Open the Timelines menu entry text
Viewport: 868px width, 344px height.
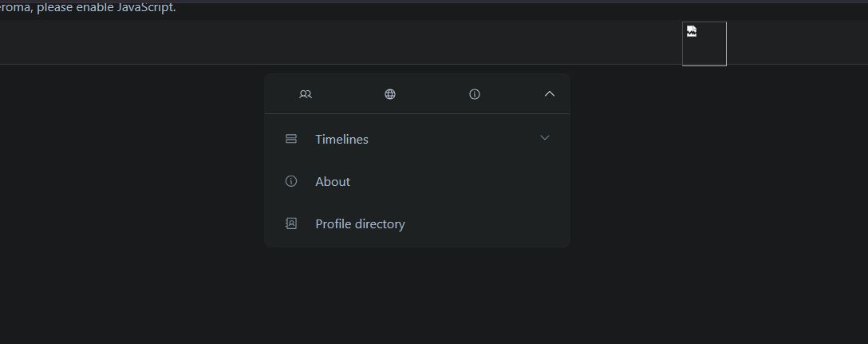coord(341,139)
